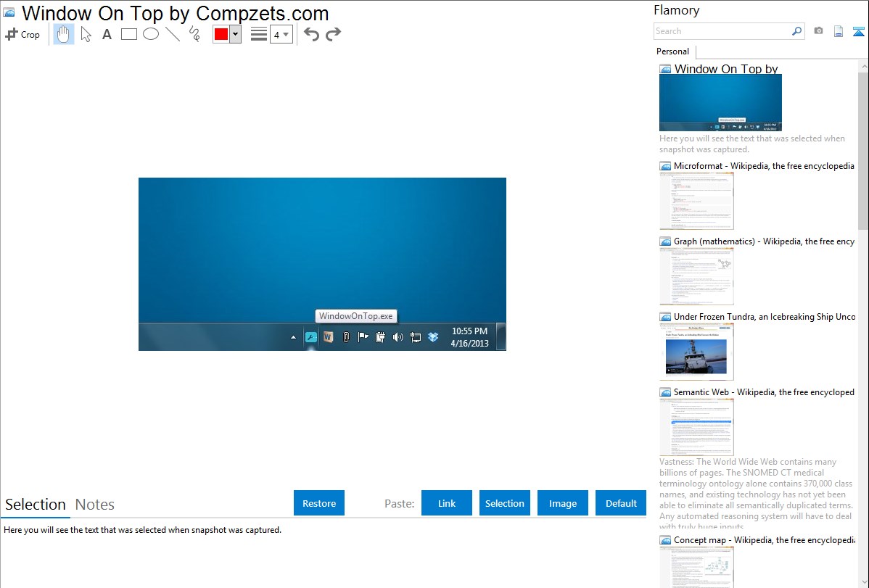This screenshot has height=588, width=869.
Task: Click the Graph (mathematics) - Wikipedia title
Action: coord(764,241)
